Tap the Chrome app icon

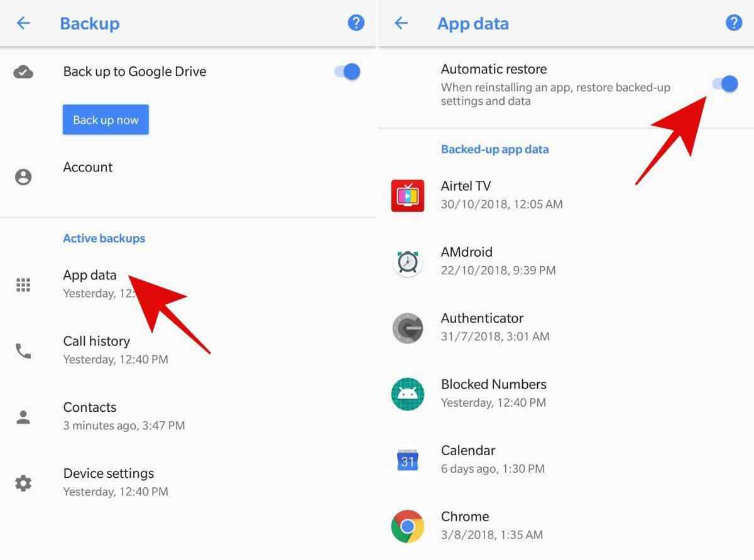pyautogui.click(x=407, y=526)
